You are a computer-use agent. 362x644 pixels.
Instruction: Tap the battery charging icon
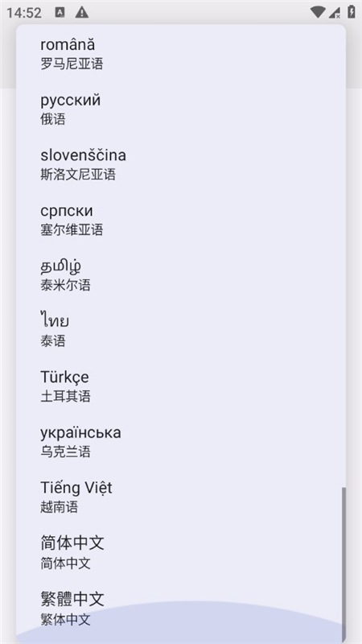(x=352, y=12)
